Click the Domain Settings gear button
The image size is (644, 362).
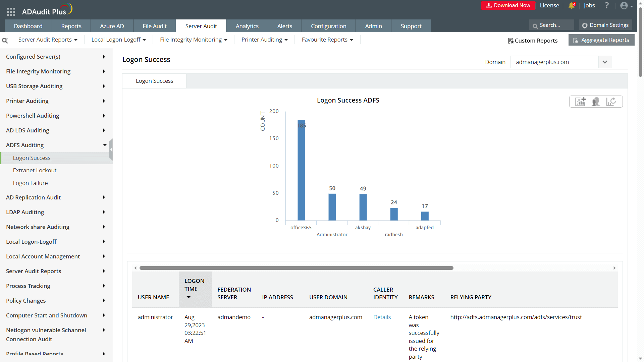[605, 25]
